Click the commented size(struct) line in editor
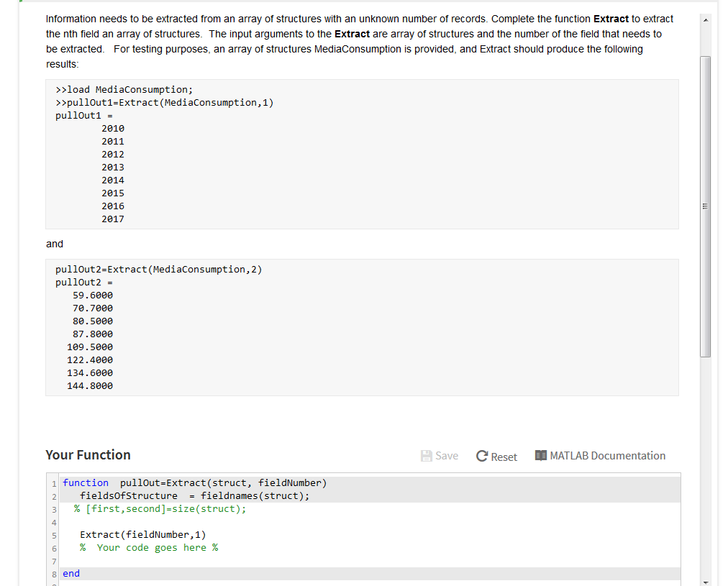This screenshot has height=586, width=728. point(160,508)
